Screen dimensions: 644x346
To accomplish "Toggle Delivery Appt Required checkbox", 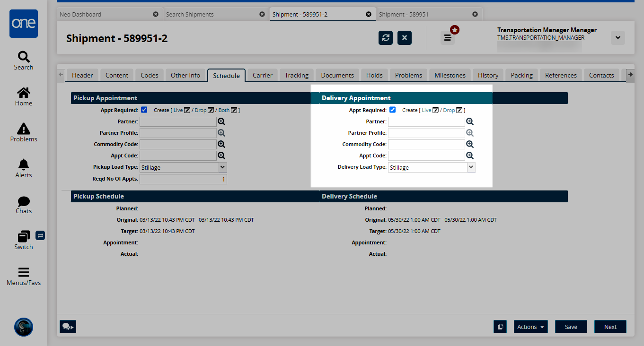I will [392, 110].
